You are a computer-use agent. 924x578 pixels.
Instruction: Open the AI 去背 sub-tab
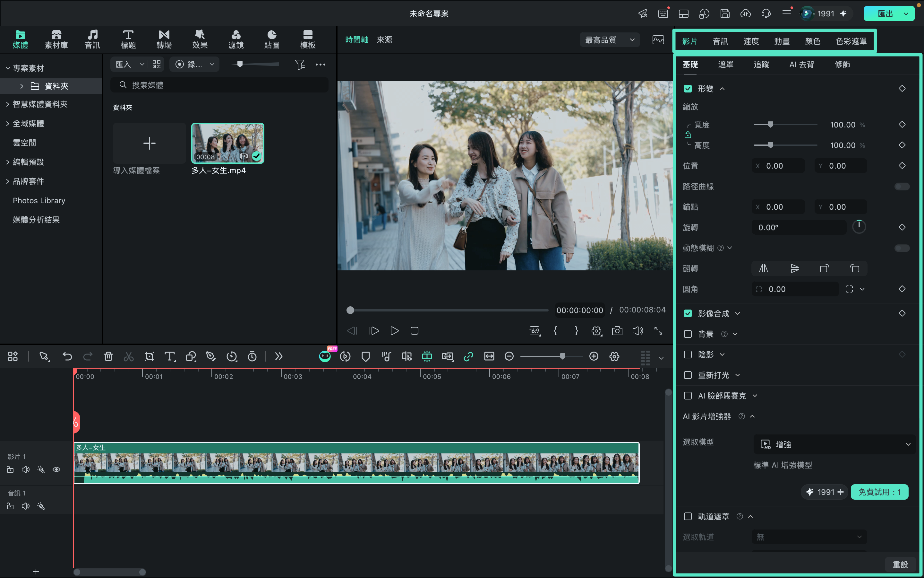tap(801, 65)
